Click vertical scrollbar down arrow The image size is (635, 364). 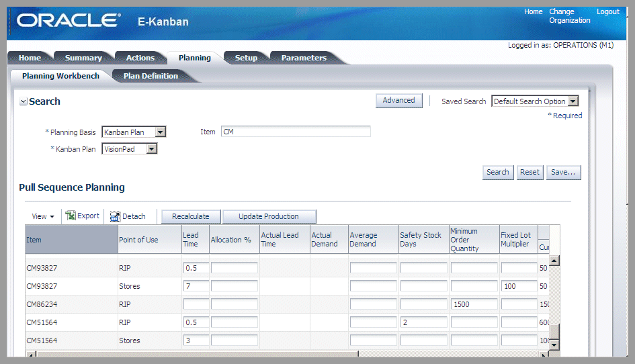pos(554,345)
